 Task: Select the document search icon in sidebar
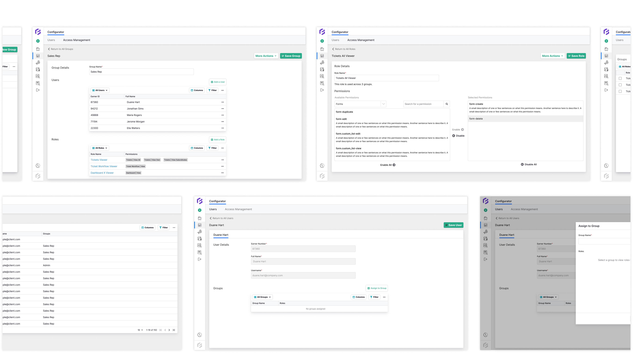click(38, 83)
